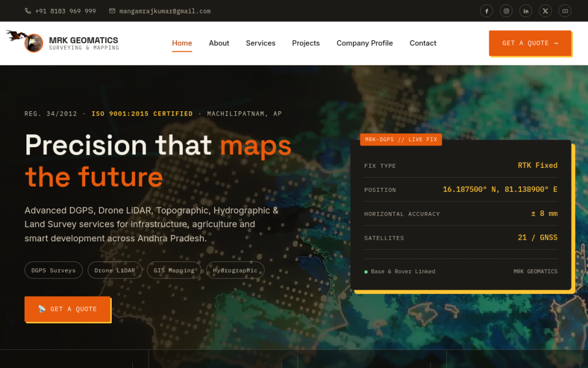Open the Services menu item
Viewport: 588px width, 368px height.
(260, 43)
